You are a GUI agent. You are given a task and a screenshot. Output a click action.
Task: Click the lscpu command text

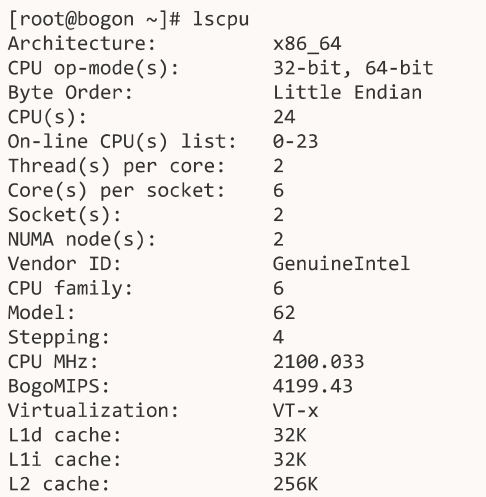[221, 20]
